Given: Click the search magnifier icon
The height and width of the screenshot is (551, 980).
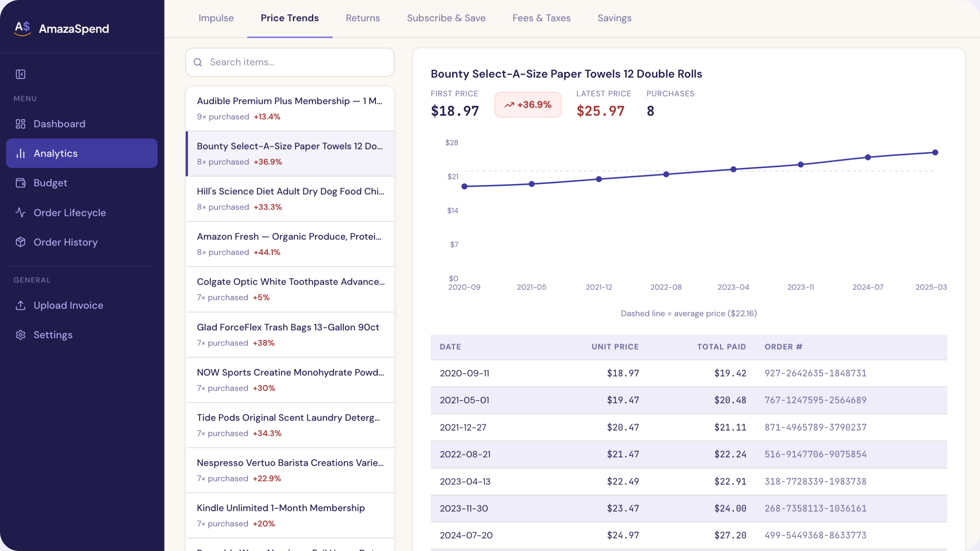Looking at the screenshot, I should coord(198,62).
